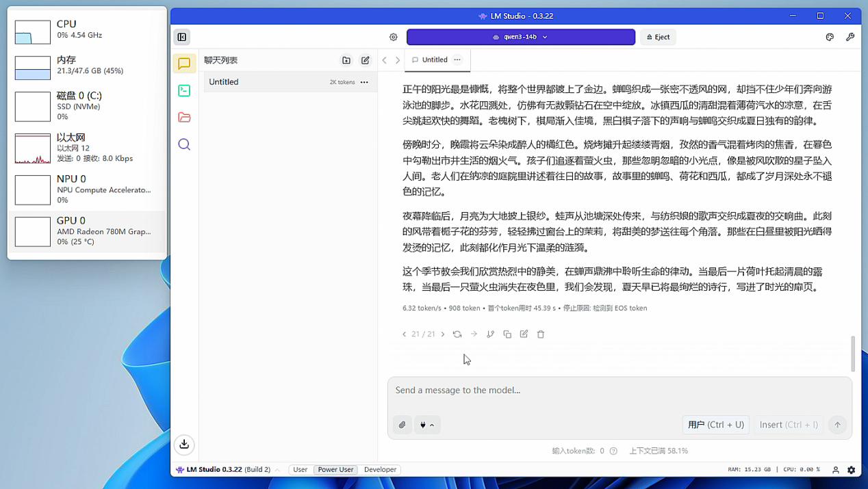Open the Developer panel from the sidebar

184,90
